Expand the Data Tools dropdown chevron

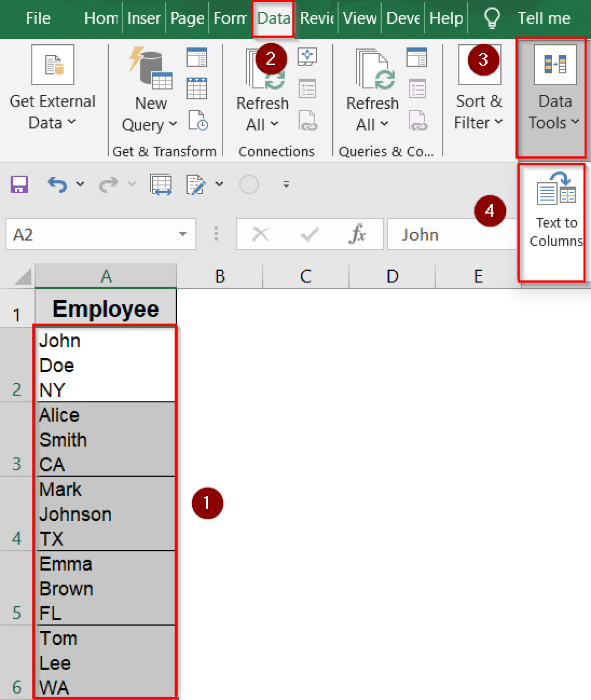click(x=575, y=122)
